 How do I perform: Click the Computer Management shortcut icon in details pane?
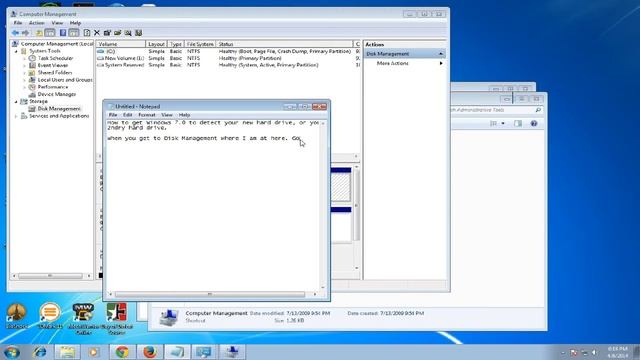(x=169, y=317)
